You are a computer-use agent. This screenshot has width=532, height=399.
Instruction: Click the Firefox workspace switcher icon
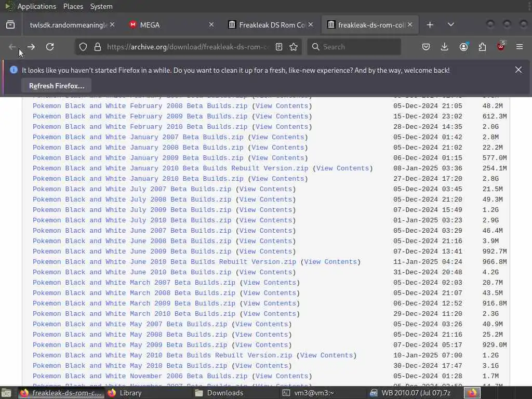(472, 393)
